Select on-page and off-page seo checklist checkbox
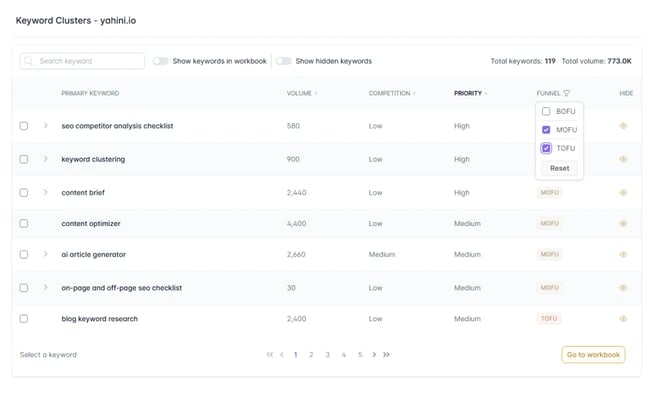The width and height of the screenshot is (666, 400). pos(24,287)
